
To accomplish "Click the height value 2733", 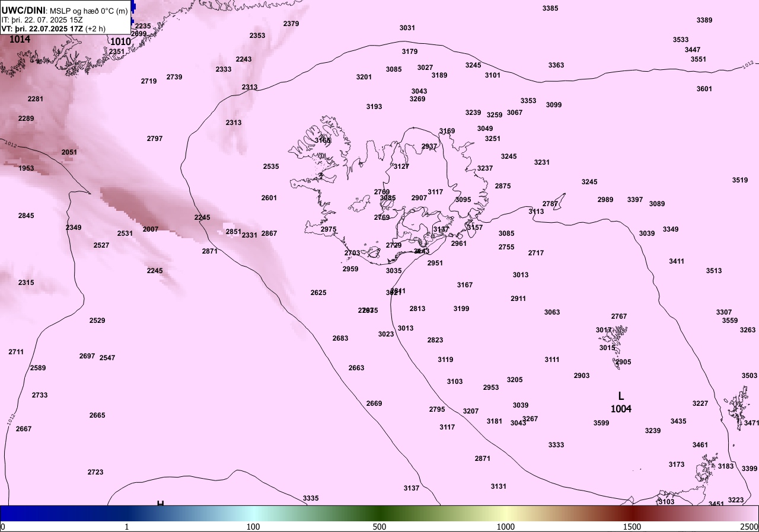I will click(x=40, y=395).
